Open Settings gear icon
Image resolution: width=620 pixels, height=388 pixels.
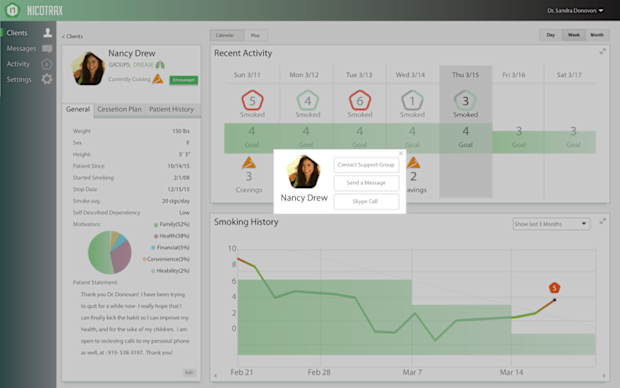click(x=47, y=79)
